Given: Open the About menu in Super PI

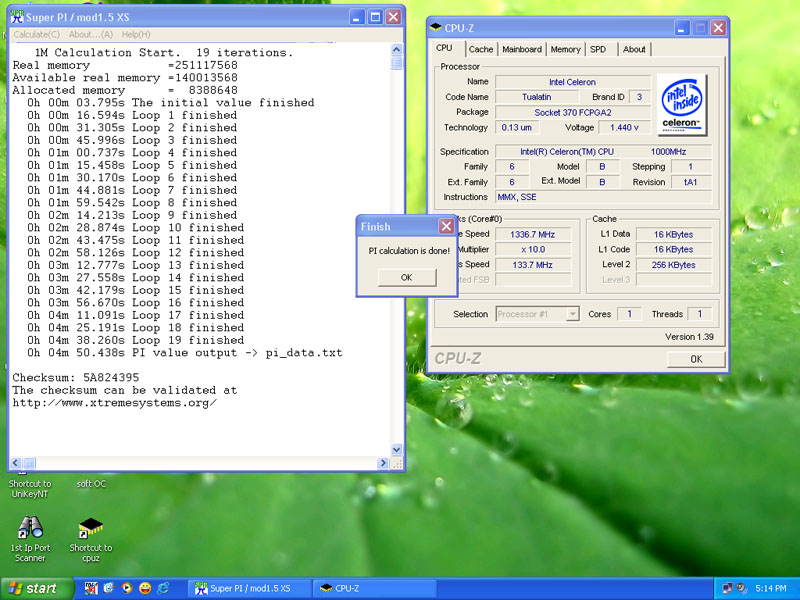Looking at the screenshot, I should pos(90,34).
